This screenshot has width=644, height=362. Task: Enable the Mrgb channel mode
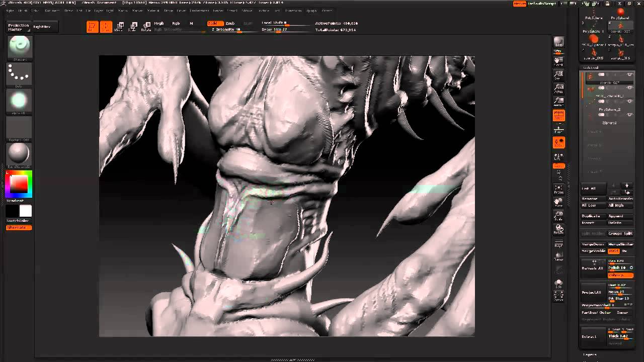coord(159,24)
